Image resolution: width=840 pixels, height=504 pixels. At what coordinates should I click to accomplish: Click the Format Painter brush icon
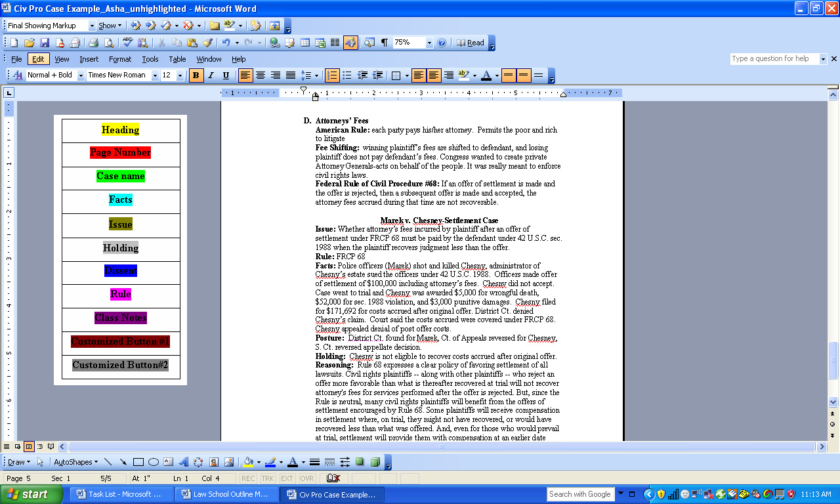[x=207, y=43]
